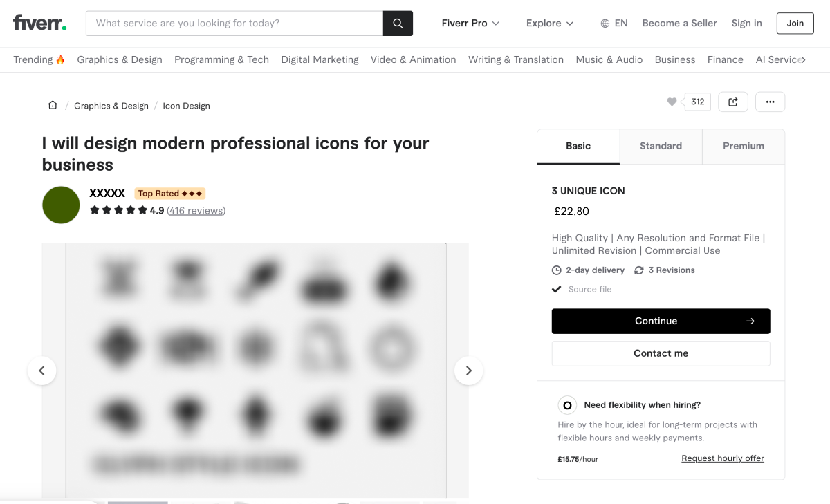This screenshot has width=830, height=504.
Task: Show previous gallery image
Action: [x=41, y=371]
